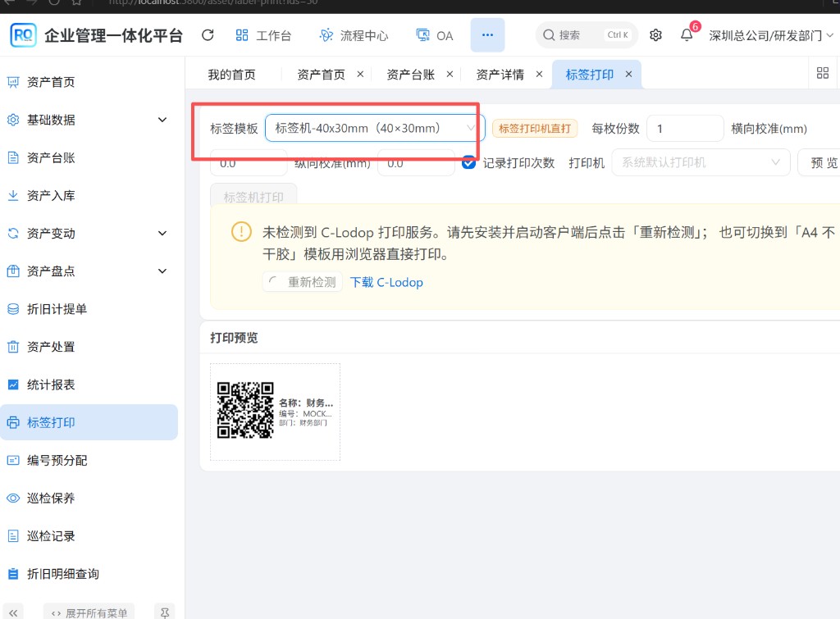Click the 资产入库 download icon
840x619 pixels.
(x=13, y=195)
